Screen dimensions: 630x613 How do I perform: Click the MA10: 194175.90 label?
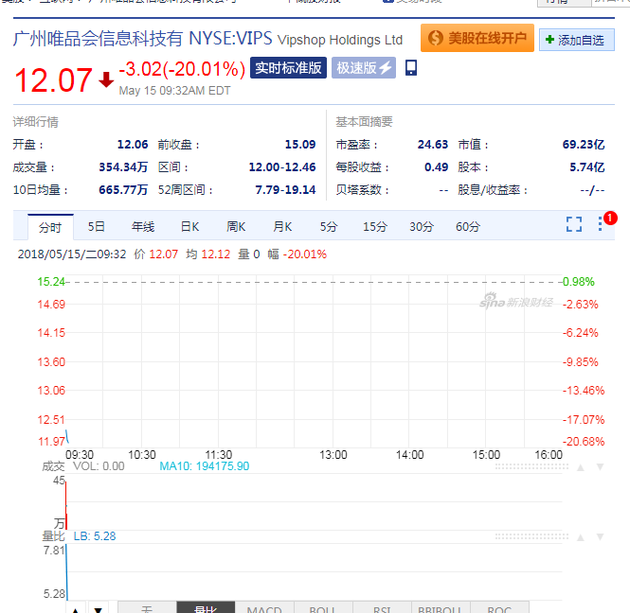click(x=204, y=466)
